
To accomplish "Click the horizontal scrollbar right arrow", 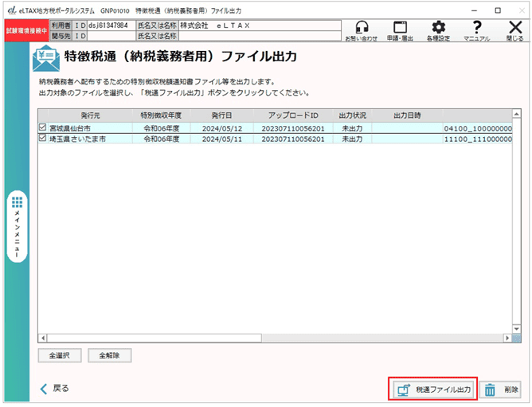I will point(507,338).
